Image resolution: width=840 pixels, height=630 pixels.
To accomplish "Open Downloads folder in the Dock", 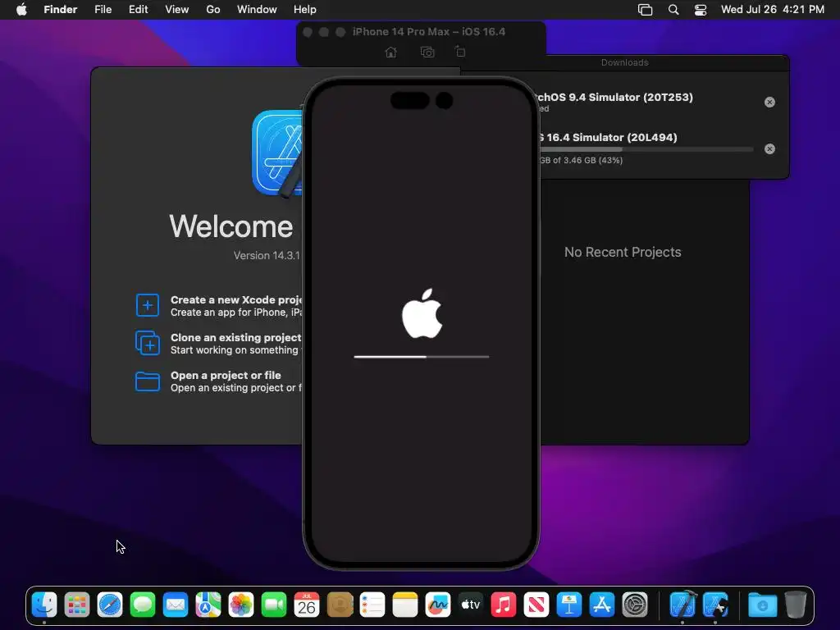I will [762, 605].
